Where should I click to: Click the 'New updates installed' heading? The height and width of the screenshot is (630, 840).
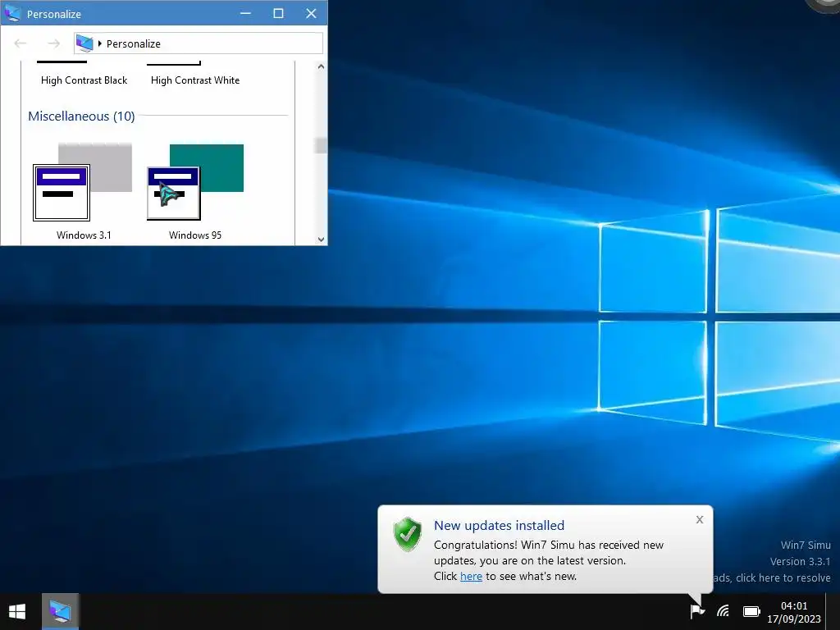[x=499, y=526]
